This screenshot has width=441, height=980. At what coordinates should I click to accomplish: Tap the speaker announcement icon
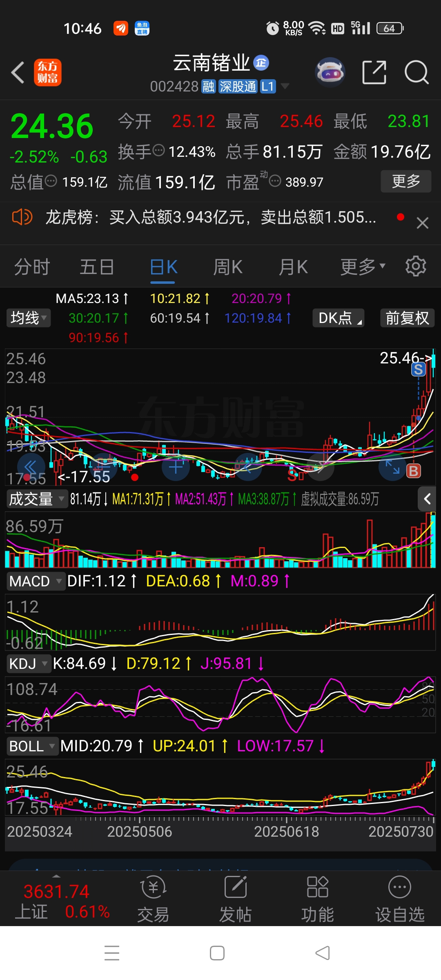[22, 217]
